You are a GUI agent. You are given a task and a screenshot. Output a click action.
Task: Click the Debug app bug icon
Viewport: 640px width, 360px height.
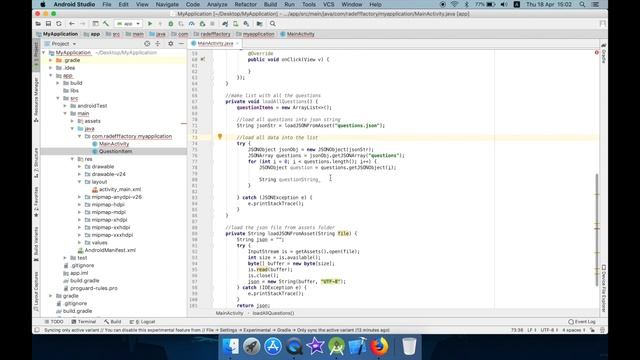pyautogui.click(x=171, y=24)
